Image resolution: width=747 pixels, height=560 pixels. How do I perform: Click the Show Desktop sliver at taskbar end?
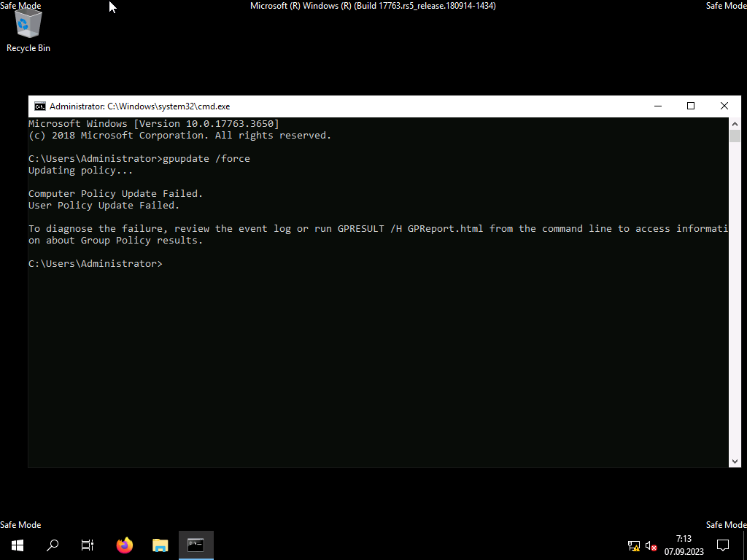coord(745,545)
